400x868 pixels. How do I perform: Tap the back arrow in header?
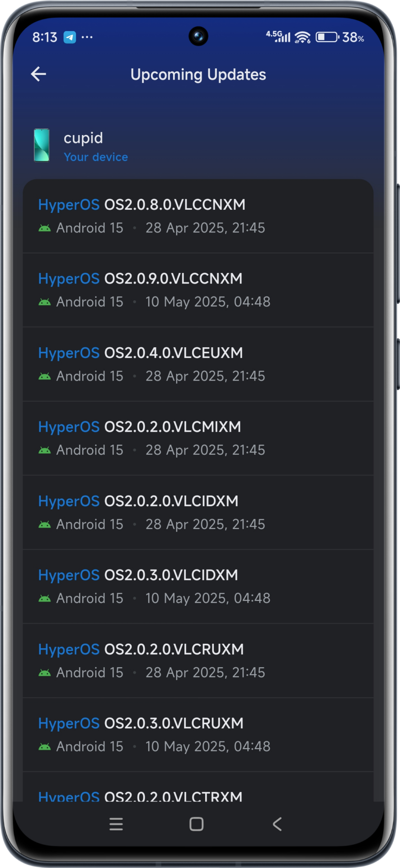coord(39,74)
